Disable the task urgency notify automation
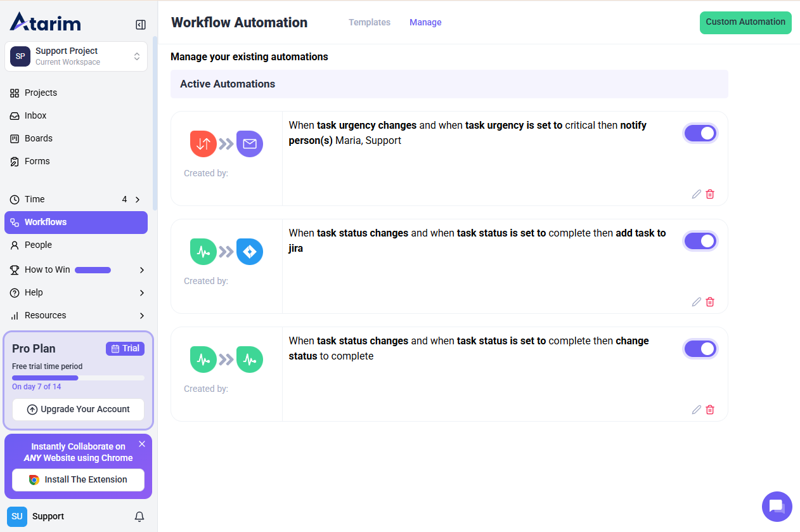This screenshot has width=800, height=532. tap(700, 133)
